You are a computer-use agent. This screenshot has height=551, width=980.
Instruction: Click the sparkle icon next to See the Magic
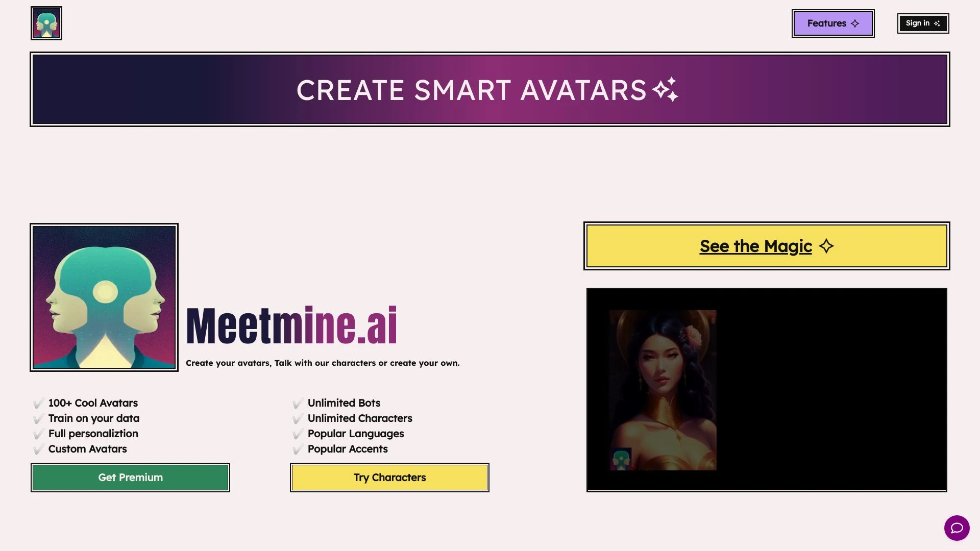[x=827, y=246]
